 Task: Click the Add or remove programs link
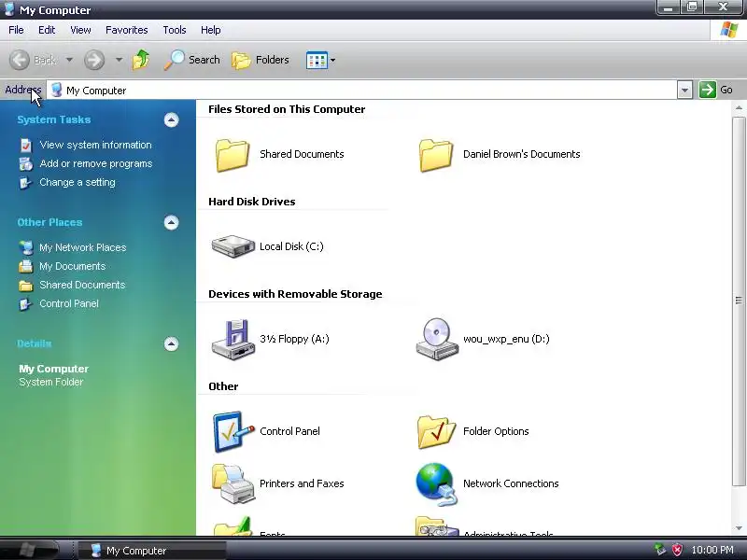96,164
